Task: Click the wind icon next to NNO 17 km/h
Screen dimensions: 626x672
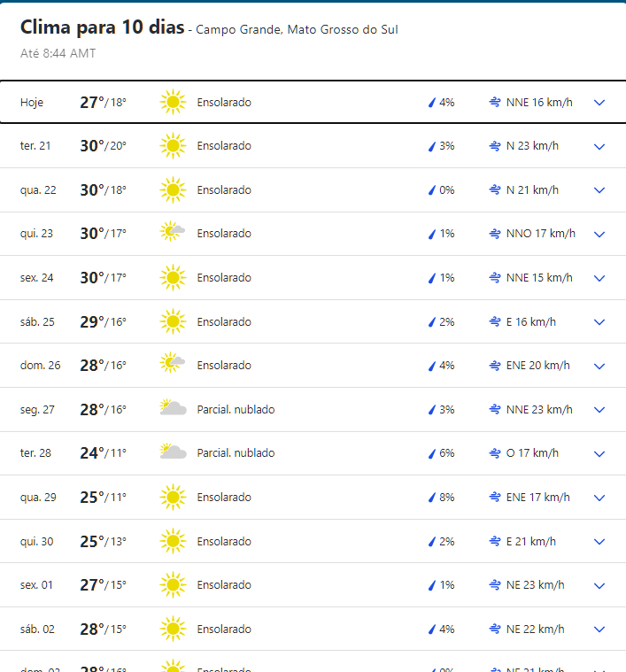Action: pos(495,234)
